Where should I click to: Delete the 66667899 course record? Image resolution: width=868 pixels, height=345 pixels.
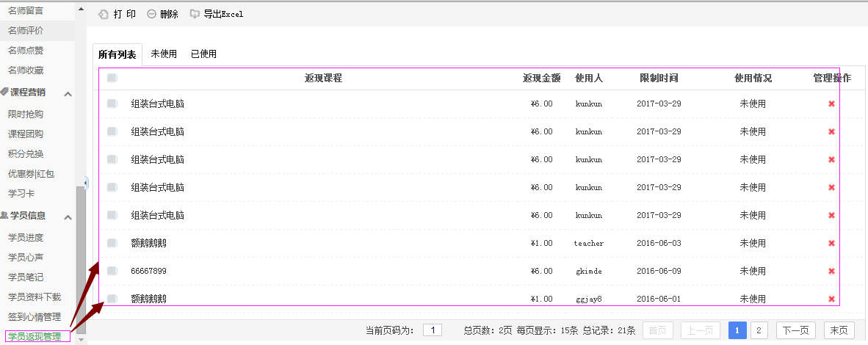click(x=831, y=272)
